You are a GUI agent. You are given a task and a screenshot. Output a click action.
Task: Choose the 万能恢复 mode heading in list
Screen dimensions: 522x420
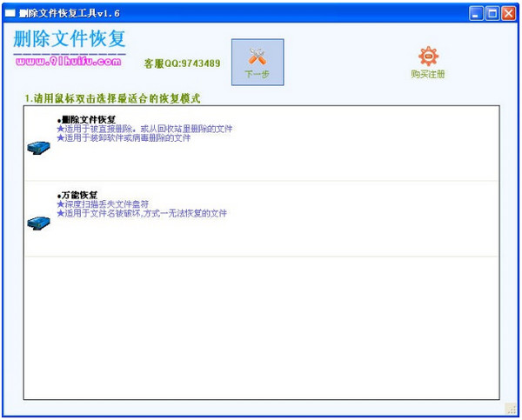pyautogui.click(x=77, y=195)
